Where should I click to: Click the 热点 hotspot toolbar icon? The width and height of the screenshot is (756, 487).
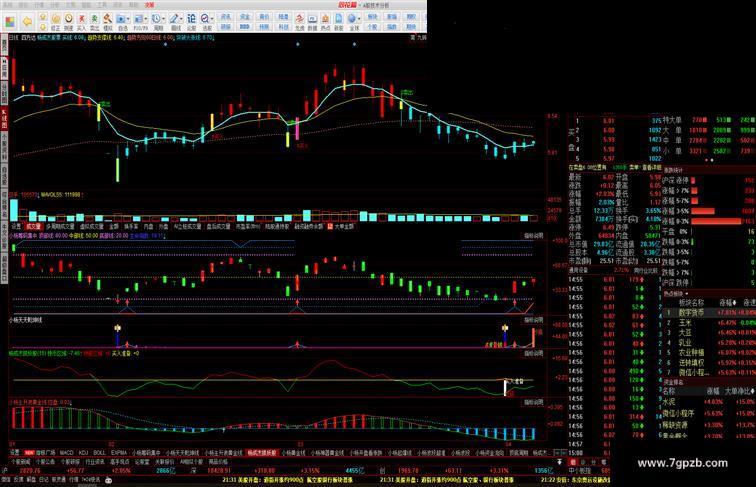(325, 22)
